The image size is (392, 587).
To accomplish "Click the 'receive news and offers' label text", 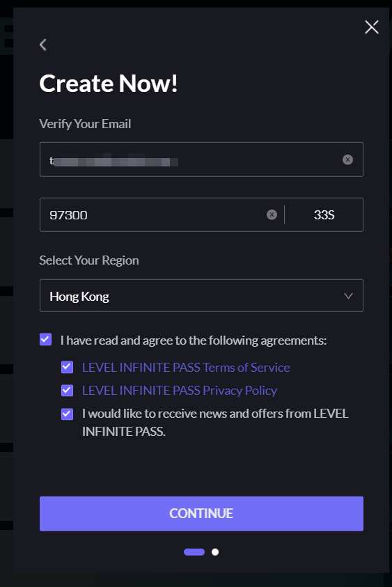I will tap(215, 422).
